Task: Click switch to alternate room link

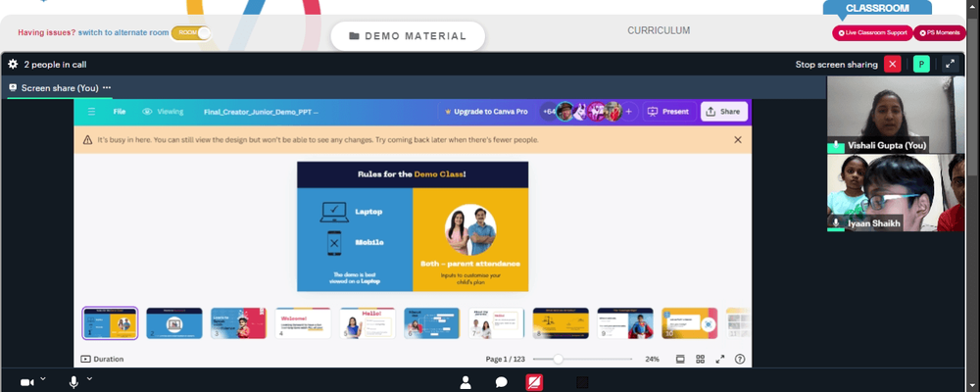Action: (123, 32)
